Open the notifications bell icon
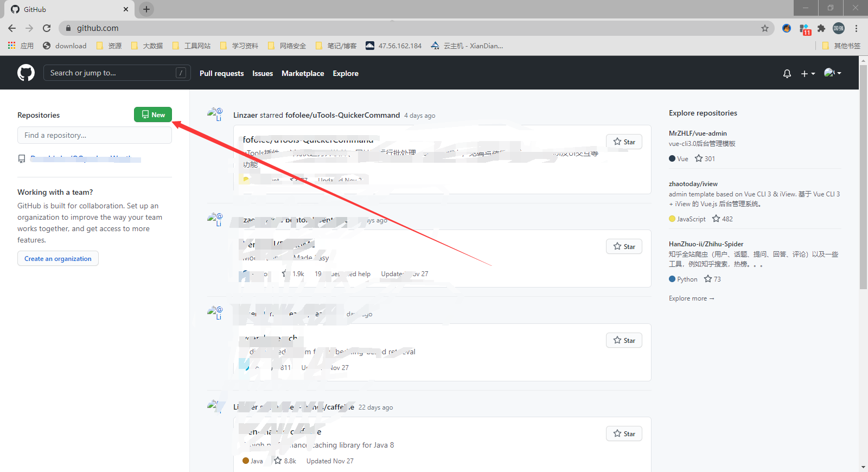The height and width of the screenshot is (472, 868). point(787,73)
